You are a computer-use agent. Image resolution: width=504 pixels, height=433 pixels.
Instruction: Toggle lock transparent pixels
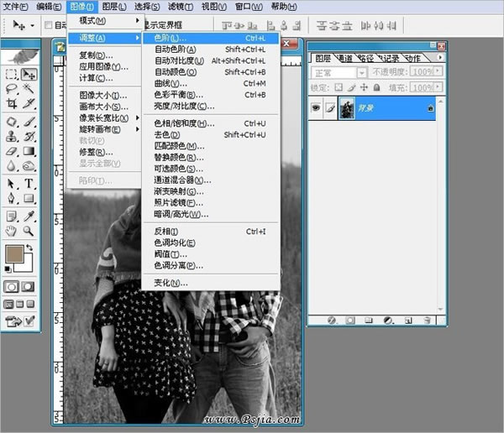click(x=339, y=87)
